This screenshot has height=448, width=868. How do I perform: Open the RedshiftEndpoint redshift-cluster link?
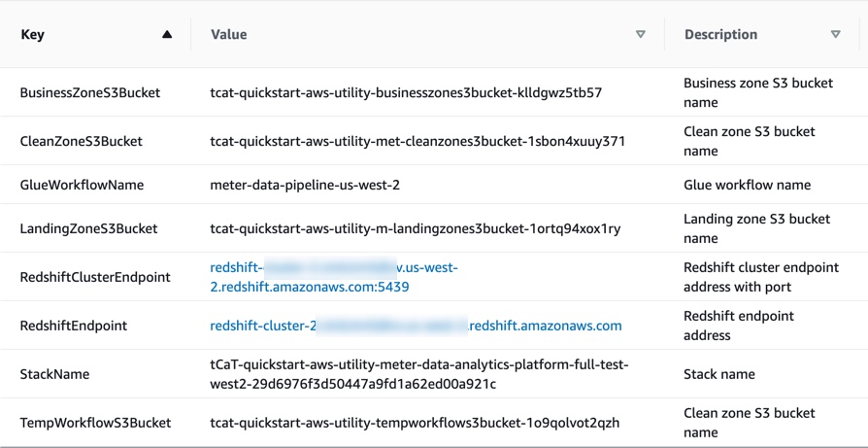click(x=416, y=326)
